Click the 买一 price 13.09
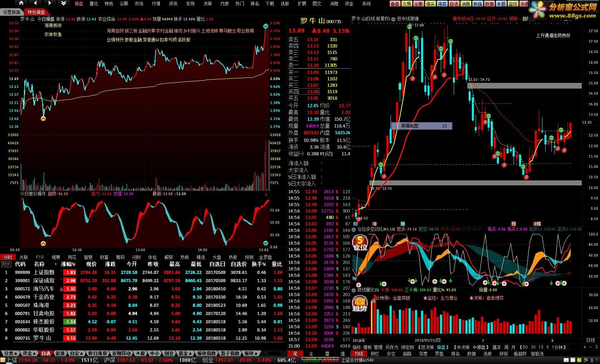The width and height of the screenshot is (600, 364). point(313,72)
